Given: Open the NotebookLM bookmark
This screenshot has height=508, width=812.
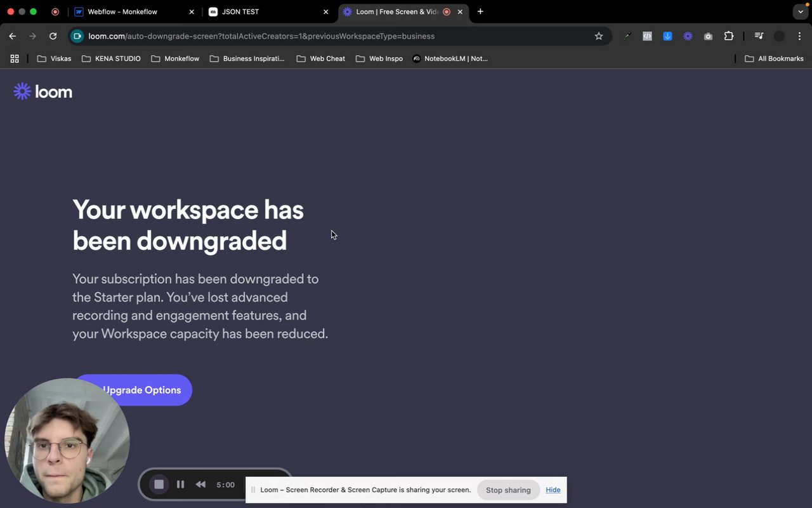Looking at the screenshot, I should point(450,58).
